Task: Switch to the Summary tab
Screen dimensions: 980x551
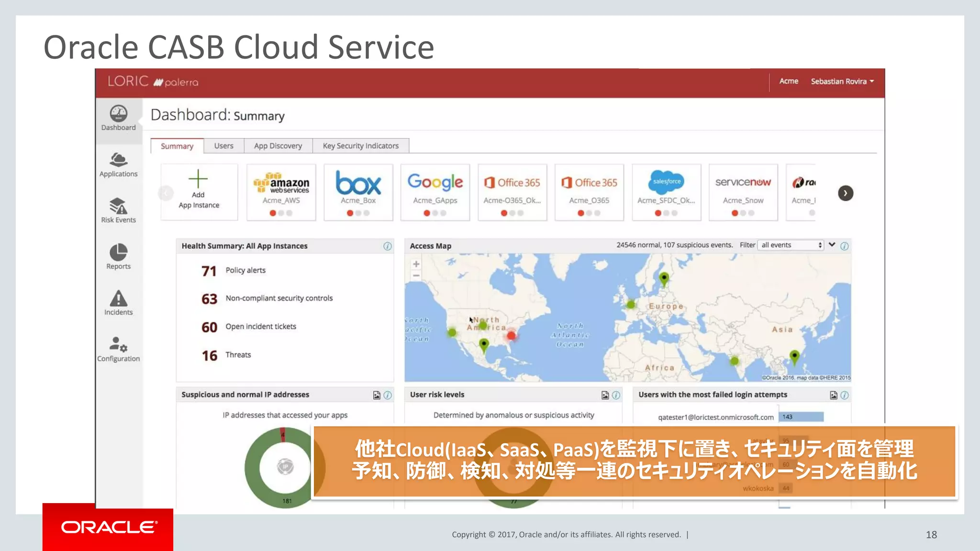Action: point(177,146)
